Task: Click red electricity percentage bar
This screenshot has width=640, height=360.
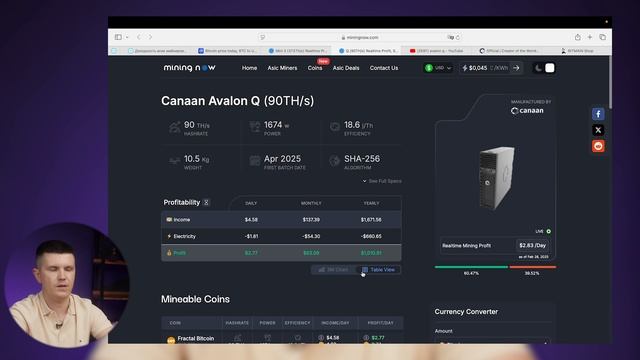Action: tap(533, 267)
